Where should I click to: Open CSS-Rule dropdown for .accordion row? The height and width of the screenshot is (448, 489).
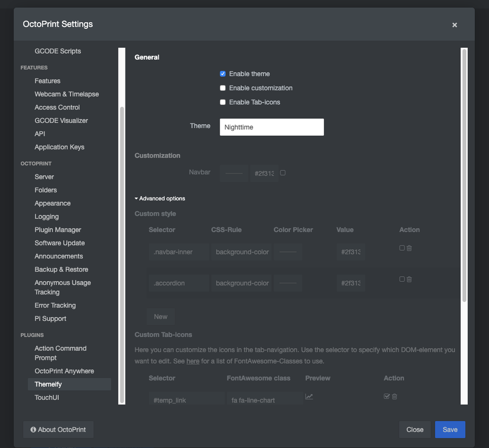tap(242, 283)
